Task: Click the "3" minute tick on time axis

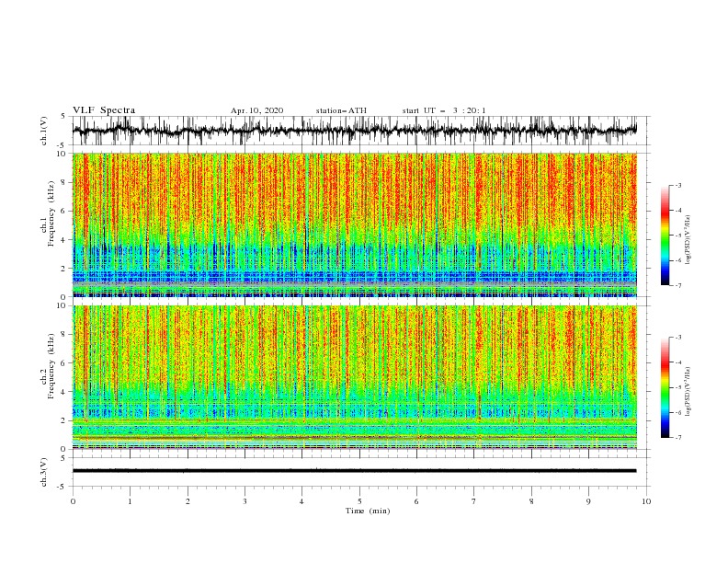Action: pos(245,501)
